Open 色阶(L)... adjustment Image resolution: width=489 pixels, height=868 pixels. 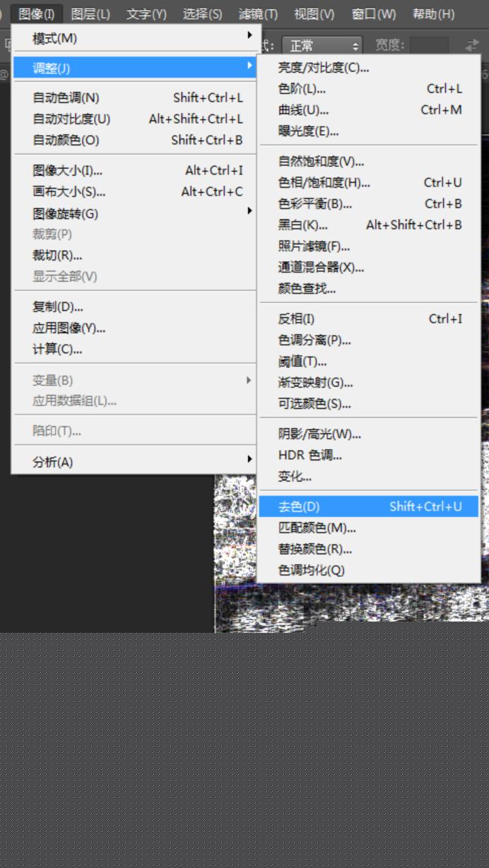(x=369, y=89)
